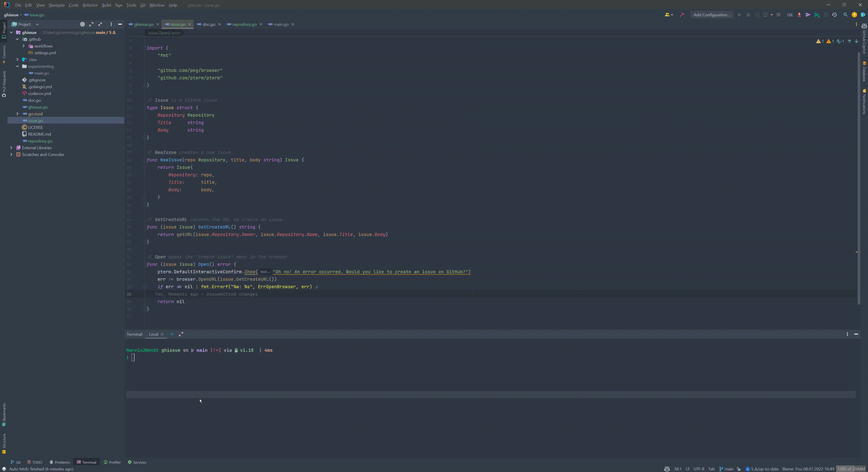Toggle read-only lock icon in status bar
Screen dimensions: 868x472
click(x=739, y=469)
